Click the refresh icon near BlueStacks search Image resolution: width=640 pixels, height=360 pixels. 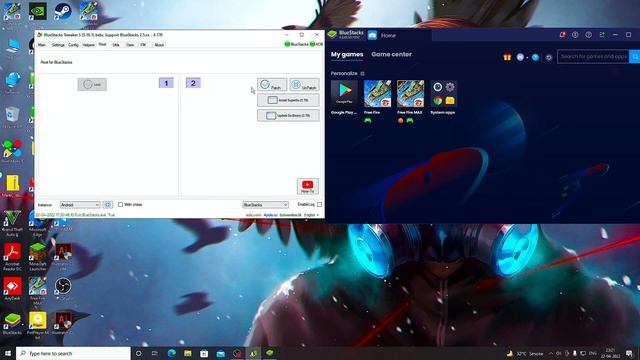click(x=549, y=57)
